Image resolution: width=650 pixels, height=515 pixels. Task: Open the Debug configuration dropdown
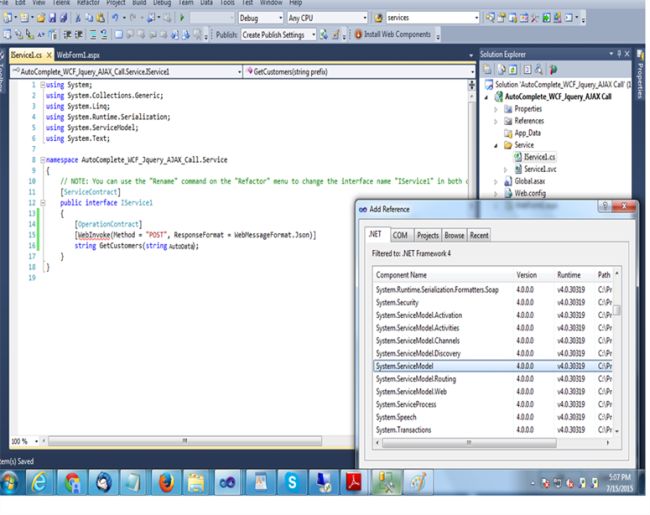[x=260, y=18]
